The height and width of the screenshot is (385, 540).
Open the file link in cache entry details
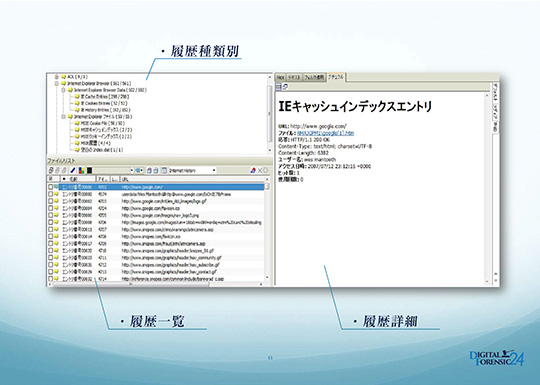(x=325, y=133)
